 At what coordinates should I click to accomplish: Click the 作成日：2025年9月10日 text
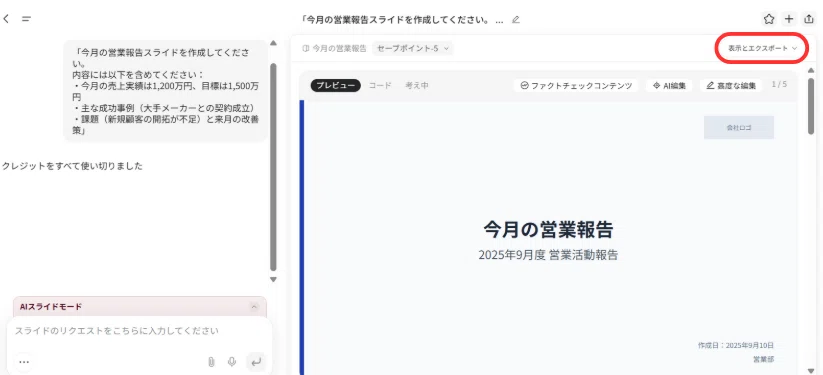coord(736,346)
